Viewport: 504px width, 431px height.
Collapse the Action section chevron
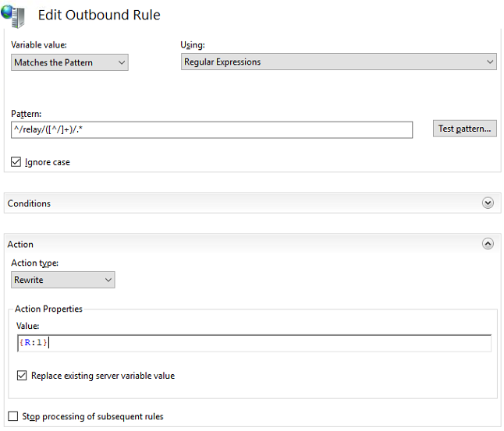(x=488, y=244)
